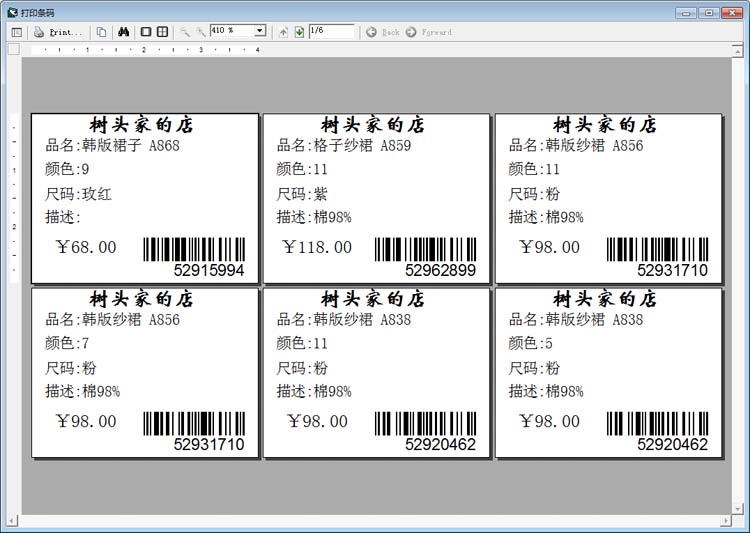The image size is (750, 533).
Task: Click the text 尺码:紫
Action: [302, 194]
